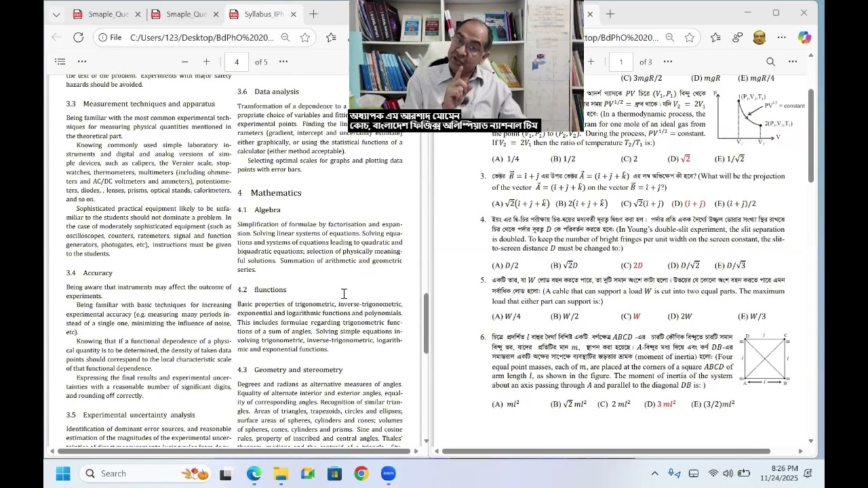Close the Syllabus_IPh tab
The image size is (868, 488).
coord(294,14)
